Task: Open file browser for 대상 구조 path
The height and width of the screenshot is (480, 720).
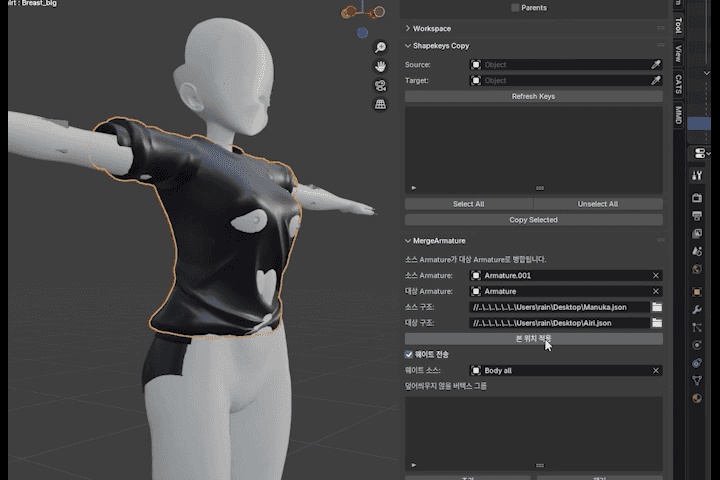Action: pos(657,323)
